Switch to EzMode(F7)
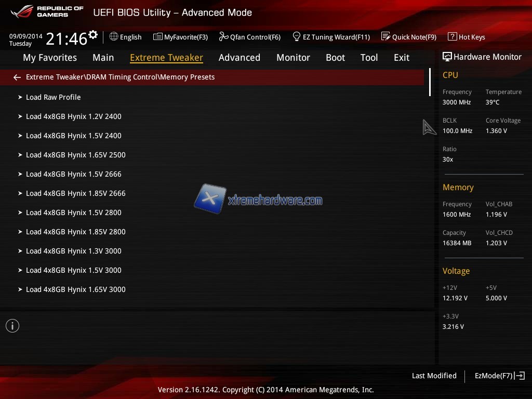Screen dimensions: 532x399 point(499,376)
